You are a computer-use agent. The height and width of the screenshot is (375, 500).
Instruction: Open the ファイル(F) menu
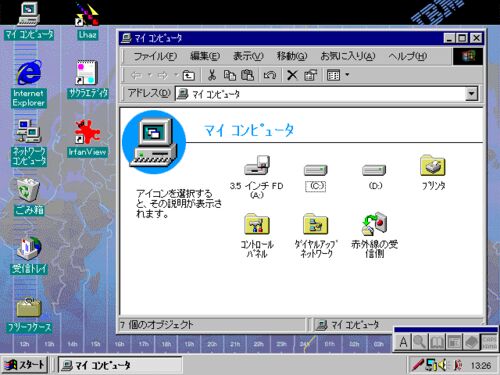click(155, 56)
